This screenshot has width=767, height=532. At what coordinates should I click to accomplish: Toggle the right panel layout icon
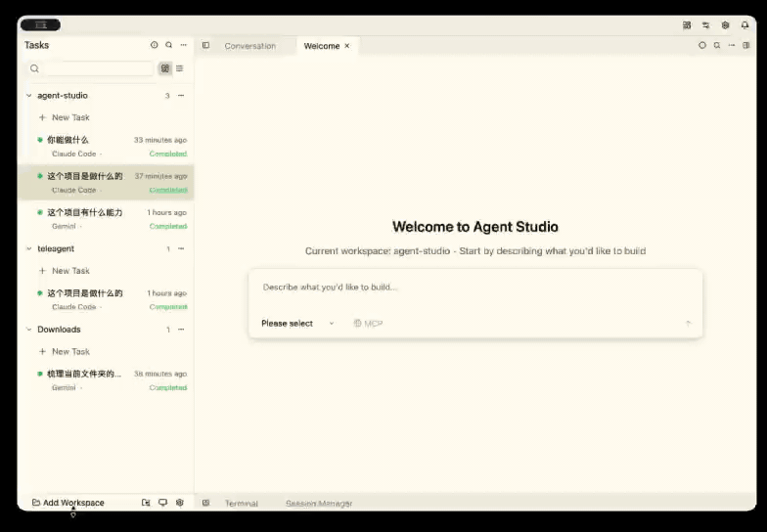(x=745, y=45)
